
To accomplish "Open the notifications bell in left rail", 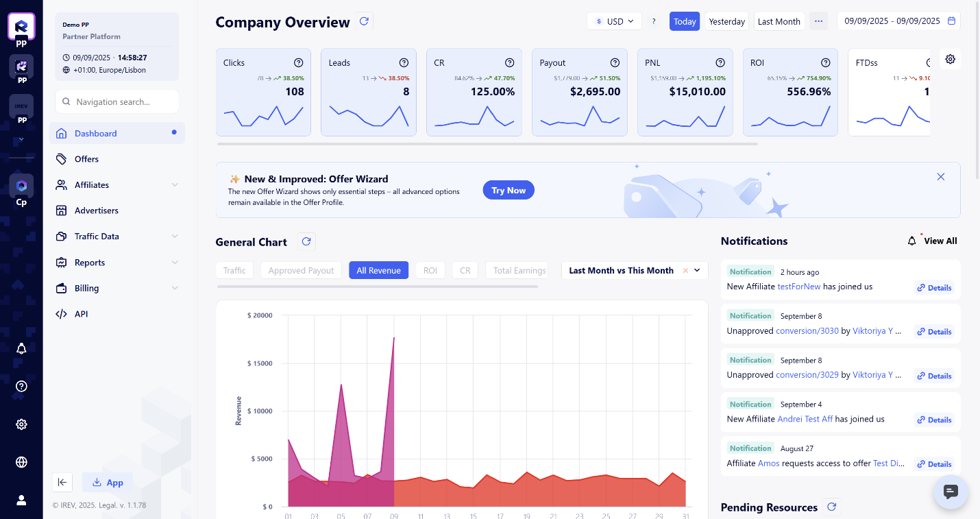I will pyautogui.click(x=21, y=349).
